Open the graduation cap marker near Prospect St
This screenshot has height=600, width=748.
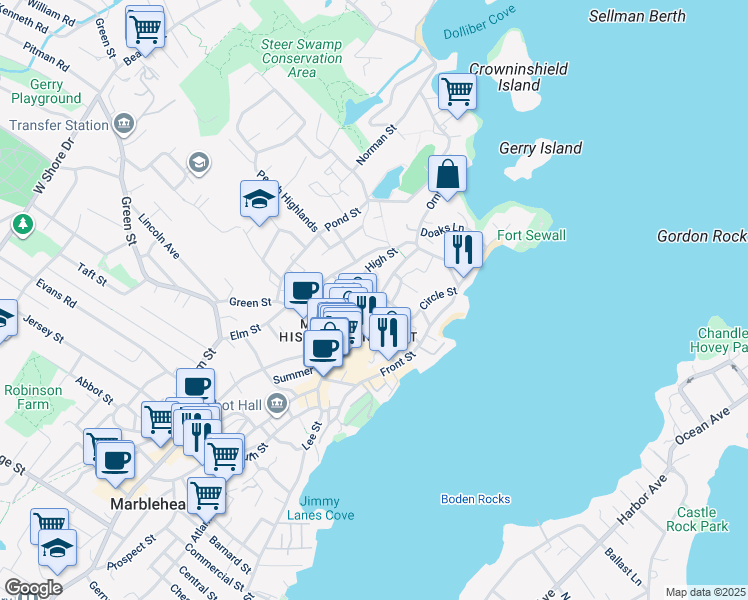[57, 548]
